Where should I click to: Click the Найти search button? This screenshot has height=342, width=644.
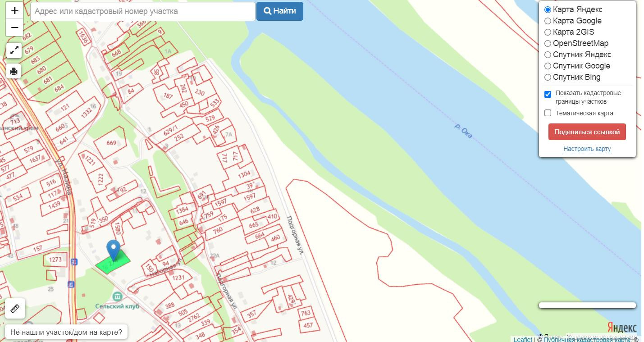point(280,11)
